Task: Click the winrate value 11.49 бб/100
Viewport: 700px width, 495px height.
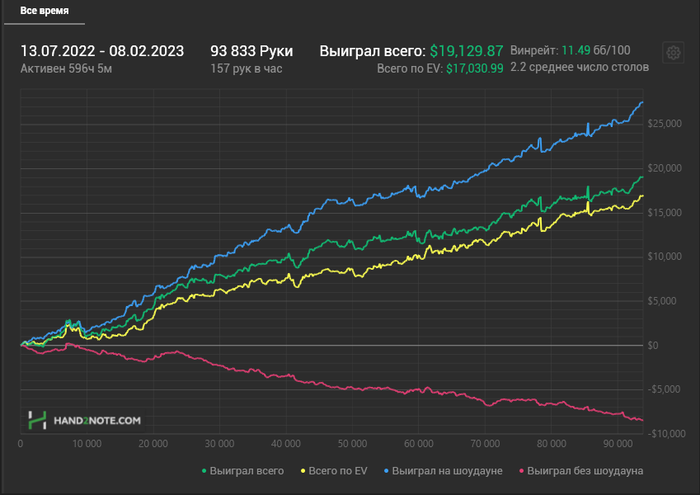Action: point(596,50)
